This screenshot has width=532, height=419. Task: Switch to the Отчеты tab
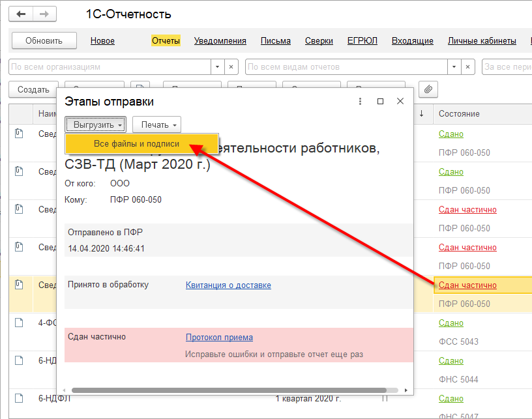click(x=166, y=40)
